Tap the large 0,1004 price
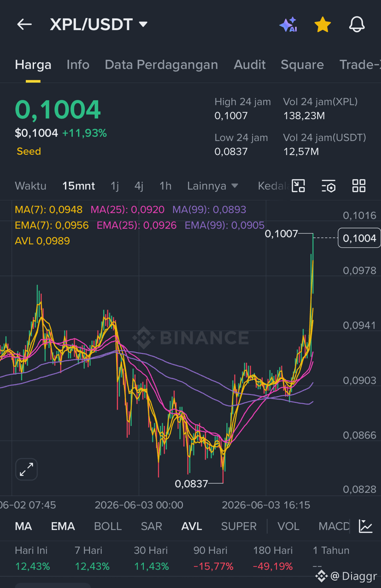The image size is (381, 588). tap(58, 110)
